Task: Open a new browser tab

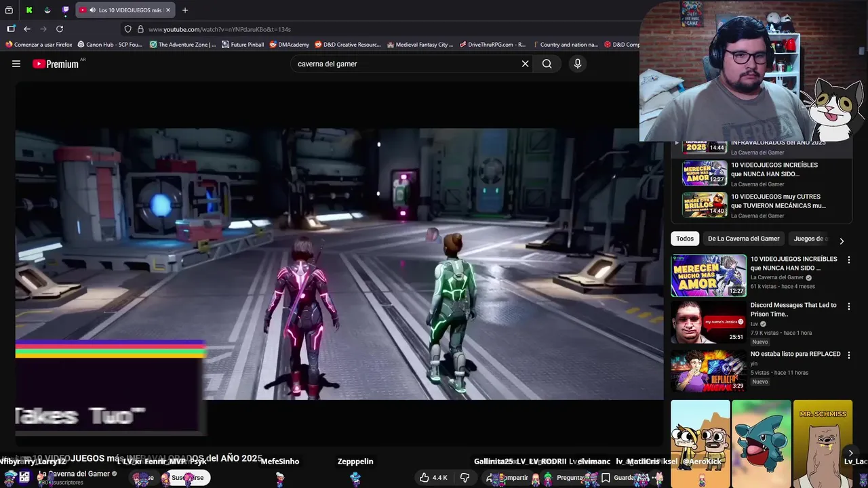Action: click(x=185, y=10)
